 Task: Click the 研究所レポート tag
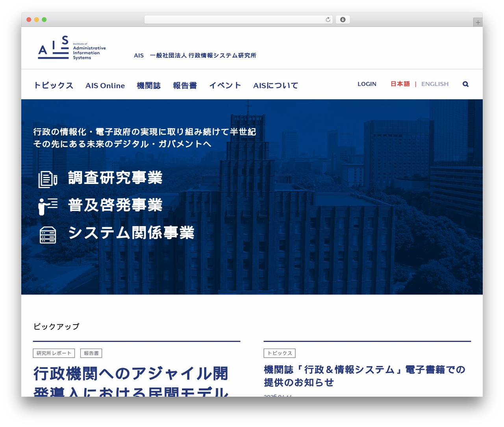pyautogui.click(x=54, y=353)
